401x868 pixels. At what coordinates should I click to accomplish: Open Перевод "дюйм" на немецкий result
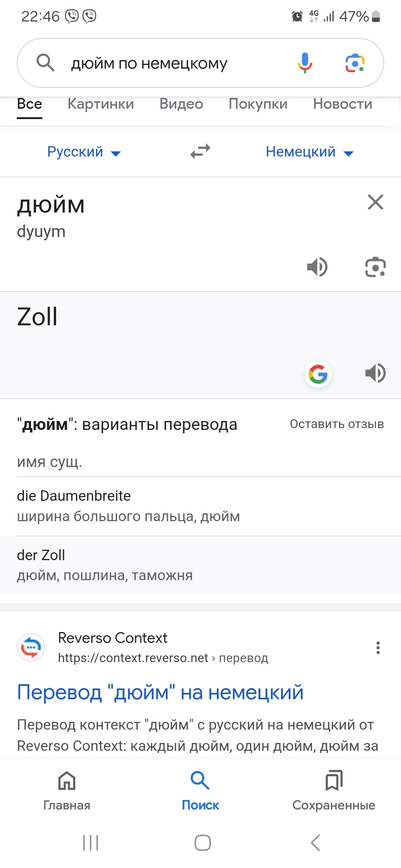pyautogui.click(x=160, y=693)
